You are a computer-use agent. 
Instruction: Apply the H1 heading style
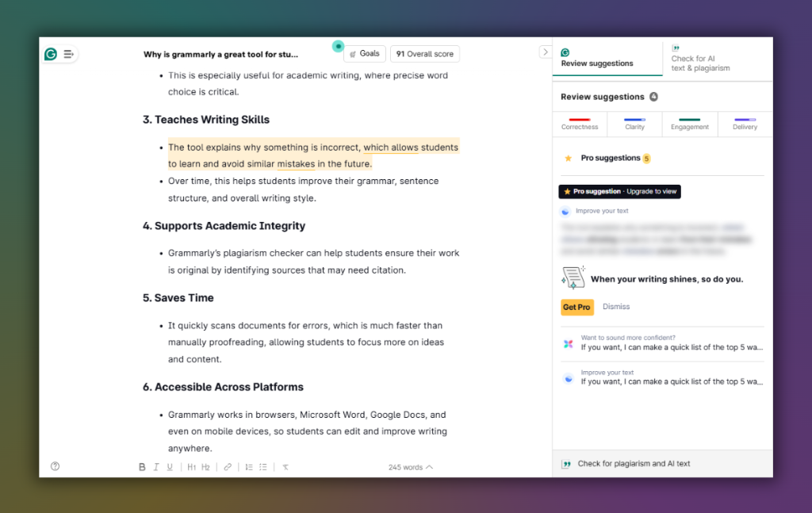point(191,466)
